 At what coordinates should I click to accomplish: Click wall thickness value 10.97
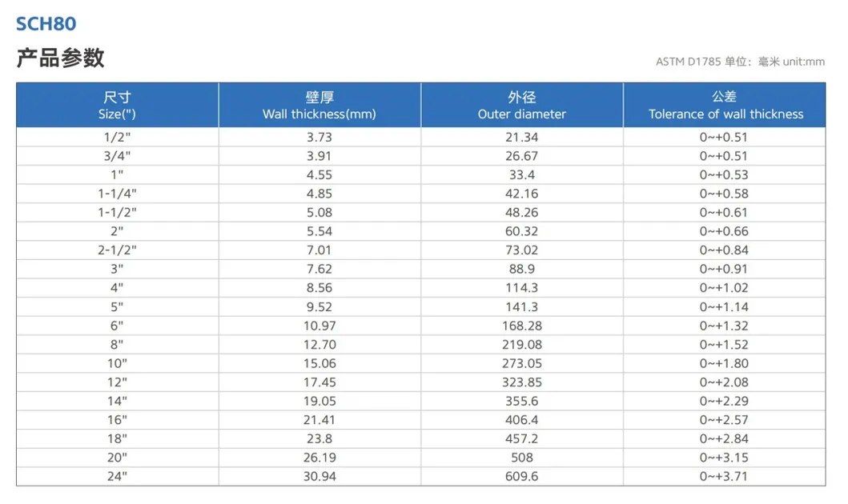[319, 326]
